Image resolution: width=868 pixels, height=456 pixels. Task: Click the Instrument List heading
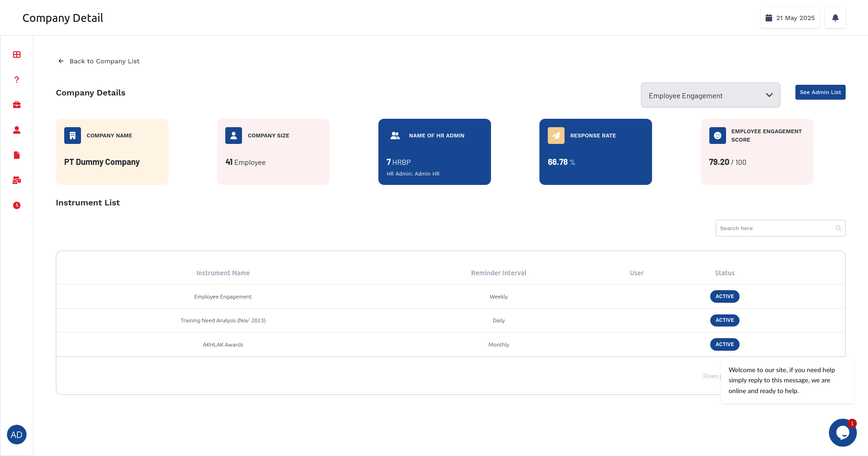tap(88, 203)
